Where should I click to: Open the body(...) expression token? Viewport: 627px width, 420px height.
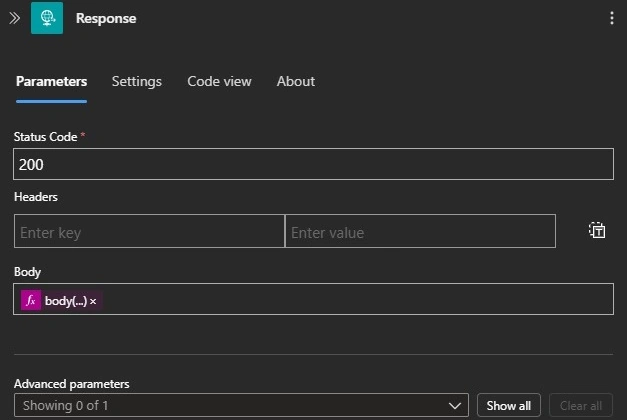click(x=66, y=301)
